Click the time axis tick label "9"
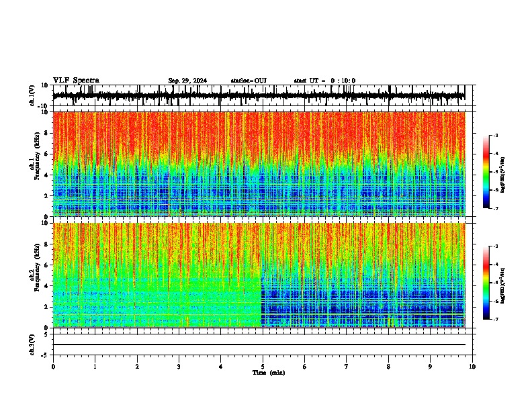532x411 pixels. (430, 367)
